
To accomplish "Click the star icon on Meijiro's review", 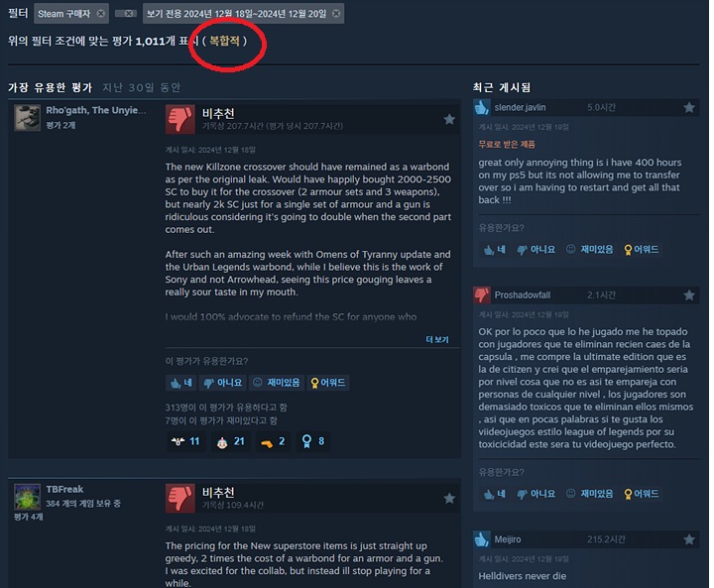I will coord(689,539).
